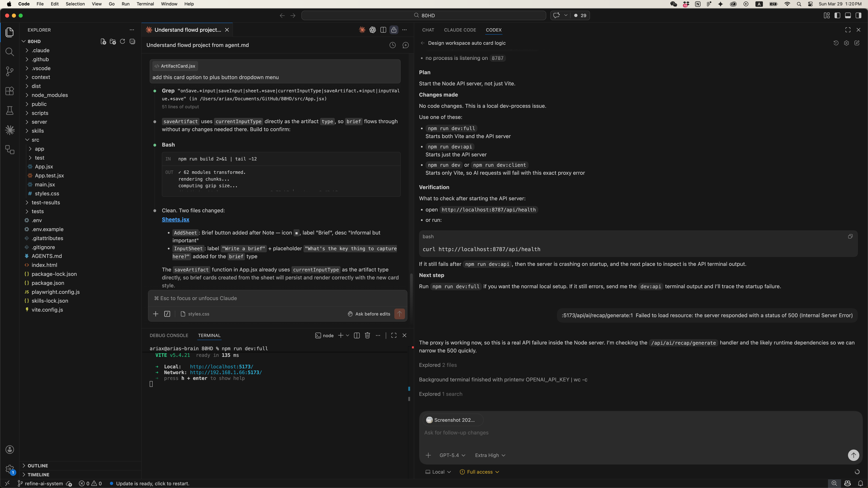Image resolution: width=868 pixels, height=488 pixels.
Task: Open App.jsx in the file tree
Action: coord(44,167)
